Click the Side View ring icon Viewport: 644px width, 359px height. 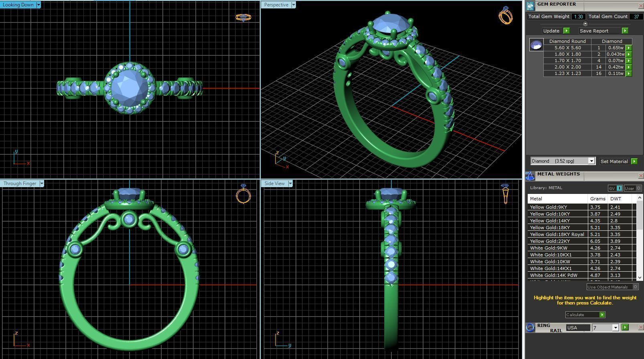coord(505,194)
